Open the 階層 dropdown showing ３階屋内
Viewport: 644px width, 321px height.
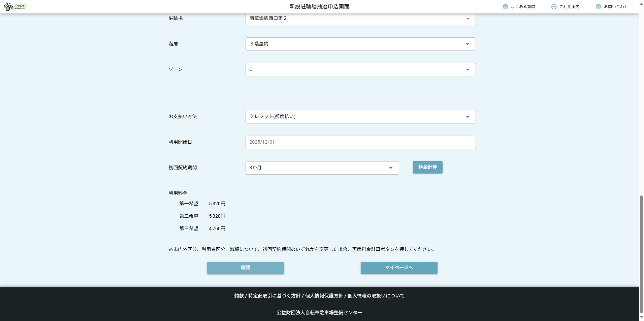360,44
